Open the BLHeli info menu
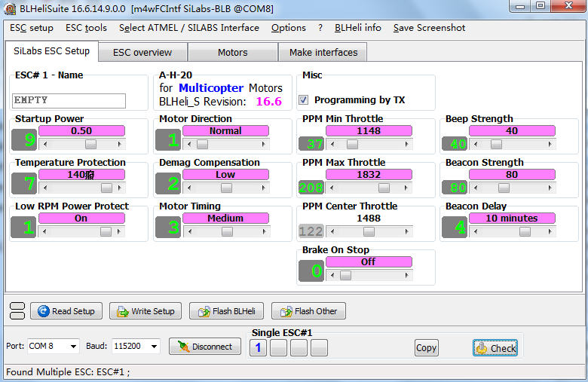Viewport: 588px width, 382px height. [x=357, y=28]
